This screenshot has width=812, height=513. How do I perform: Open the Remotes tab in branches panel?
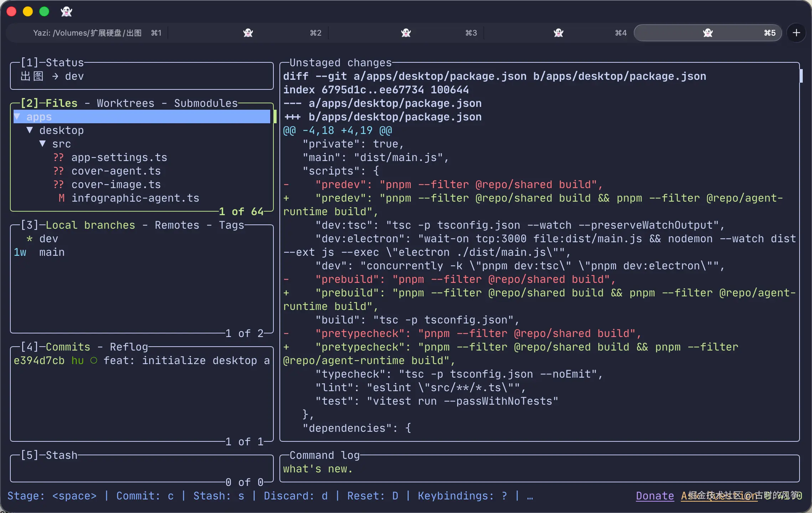[177, 225]
